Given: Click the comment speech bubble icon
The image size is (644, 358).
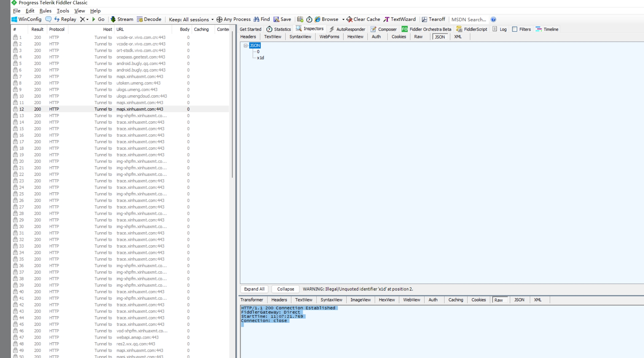Looking at the screenshot, I should (48, 19).
